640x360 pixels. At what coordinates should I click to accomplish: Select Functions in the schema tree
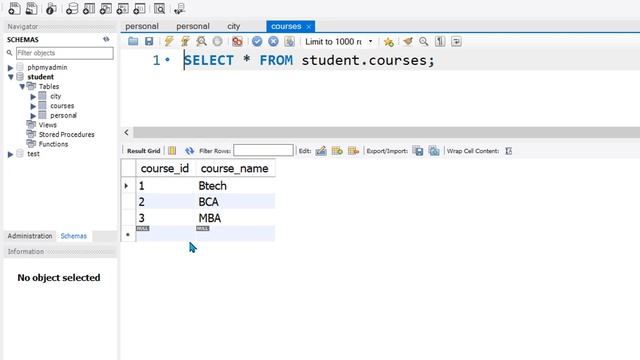tap(53, 144)
